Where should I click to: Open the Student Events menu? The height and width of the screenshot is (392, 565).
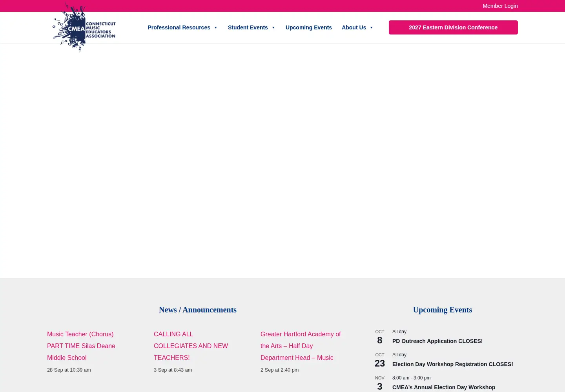pyautogui.click(x=248, y=27)
